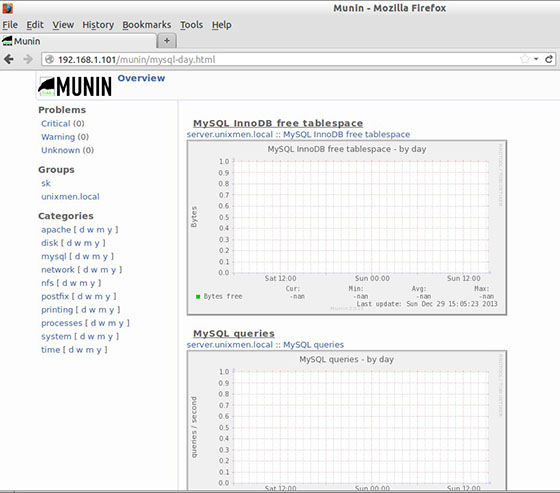The image size is (560, 493).
Task: Click the browser Forward arrow button
Action: pos(28,59)
